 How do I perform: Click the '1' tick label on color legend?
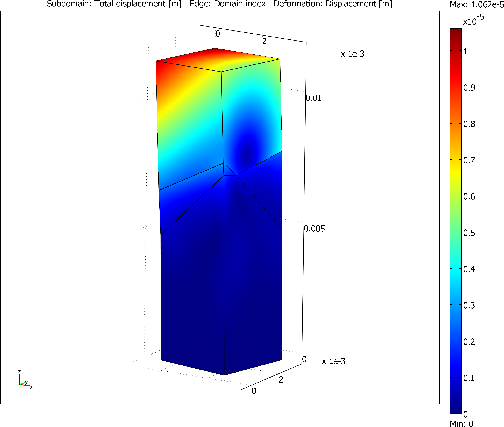(465, 51)
